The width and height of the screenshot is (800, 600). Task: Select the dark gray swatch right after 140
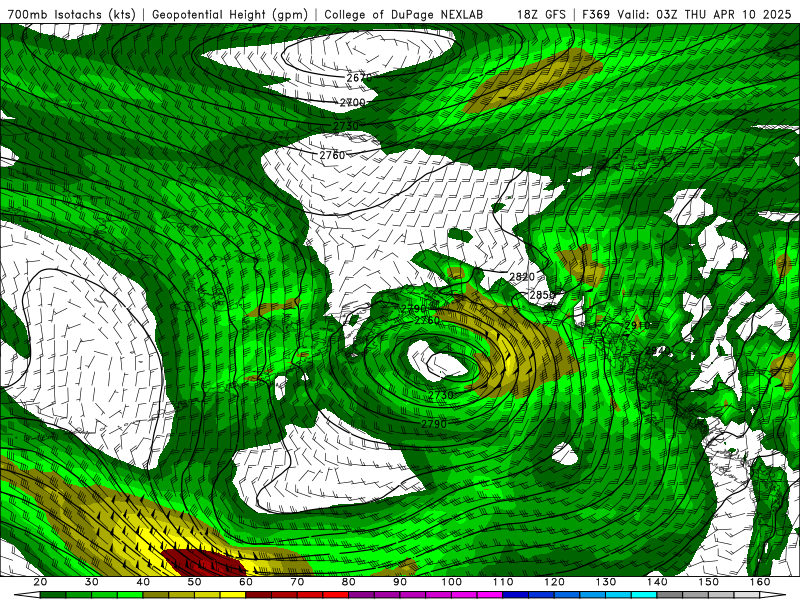coord(669,595)
